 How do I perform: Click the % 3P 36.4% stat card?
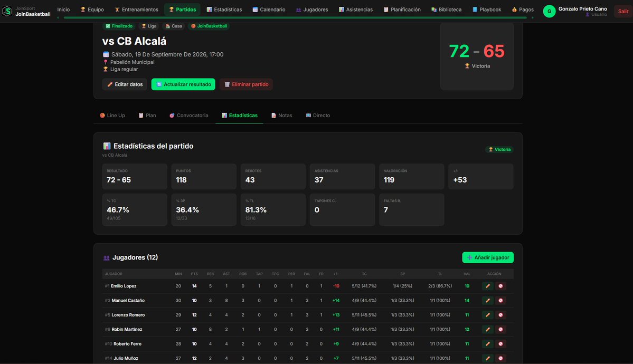coord(204,210)
